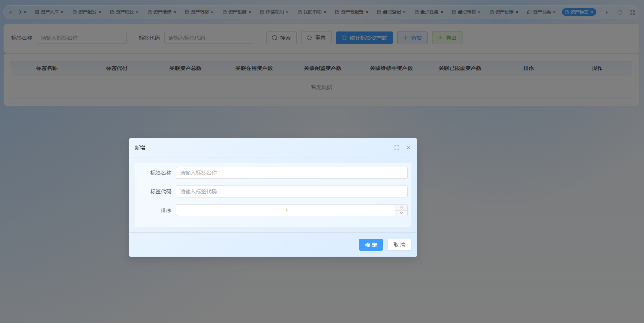This screenshot has width=644, height=323.
Task: Close the 资产归还 tab
Action: [x=137, y=12]
